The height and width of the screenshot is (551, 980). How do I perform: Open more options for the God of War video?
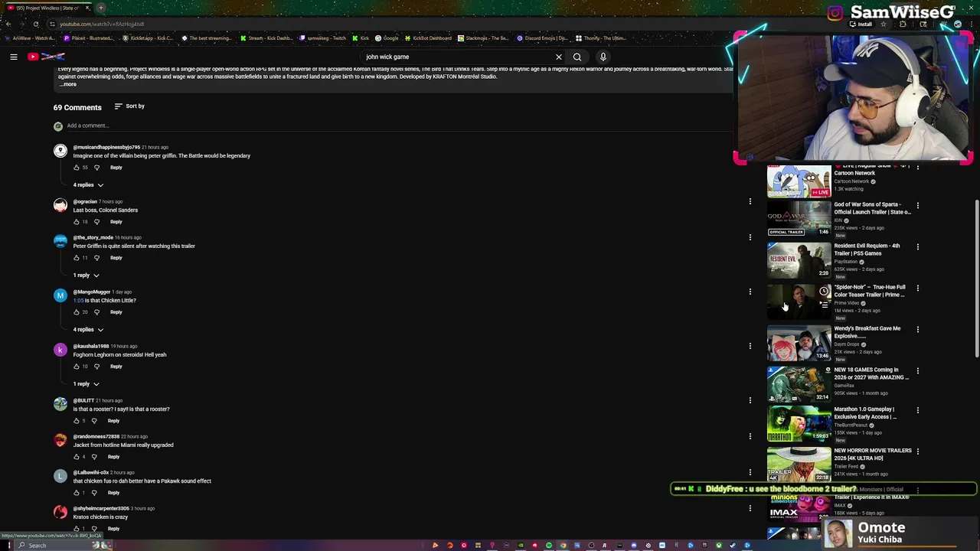pos(917,205)
